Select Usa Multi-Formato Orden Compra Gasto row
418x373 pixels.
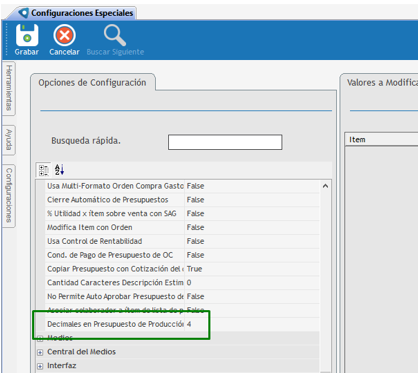[182, 186]
